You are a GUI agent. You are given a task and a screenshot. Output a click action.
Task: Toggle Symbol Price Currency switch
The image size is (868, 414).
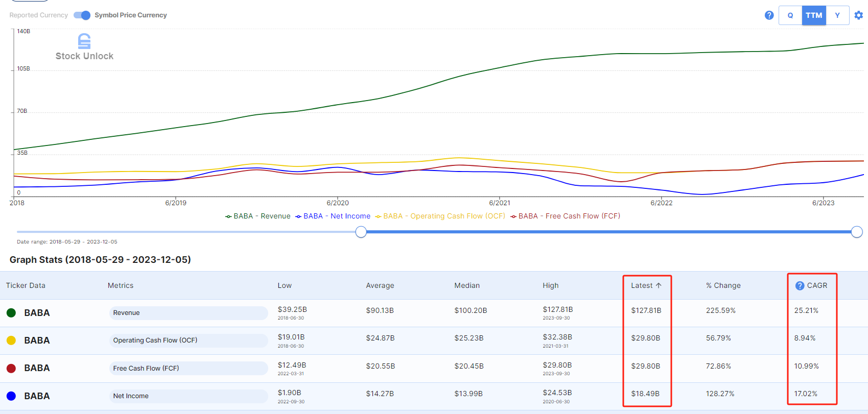pyautogui.click(x=82, y=15)
